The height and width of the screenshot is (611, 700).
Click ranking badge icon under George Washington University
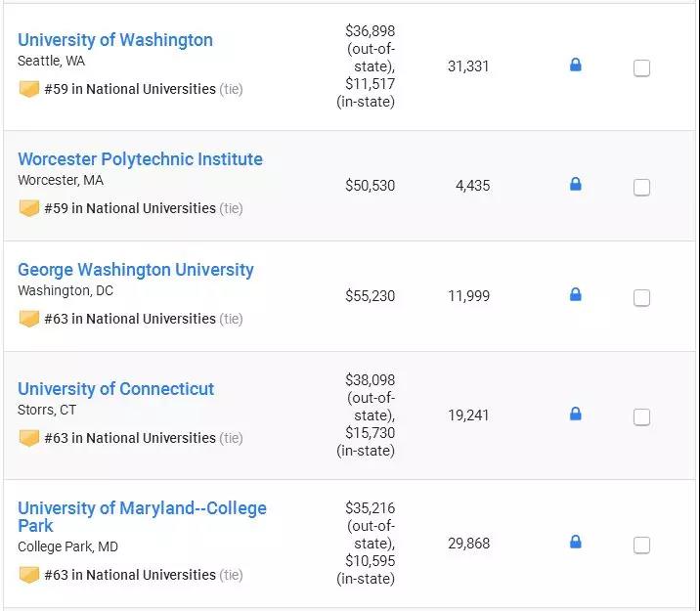click(x=29, y=319)
